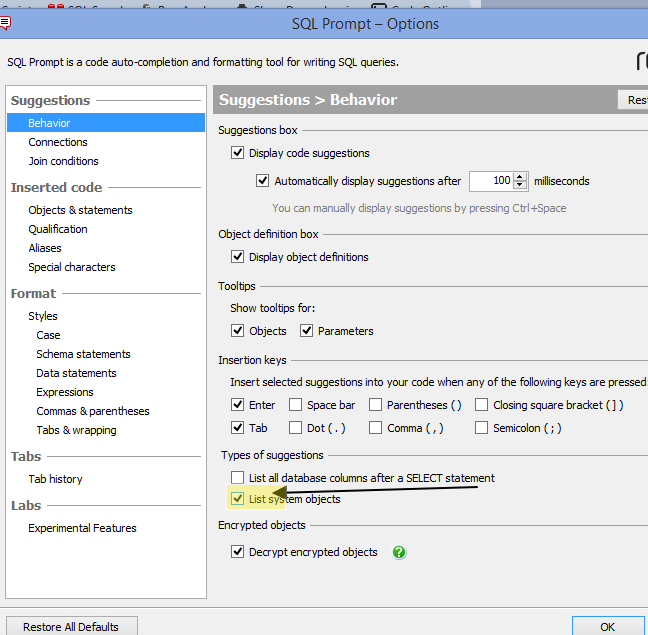Click the Format section heading

click(x=33, y=293)
